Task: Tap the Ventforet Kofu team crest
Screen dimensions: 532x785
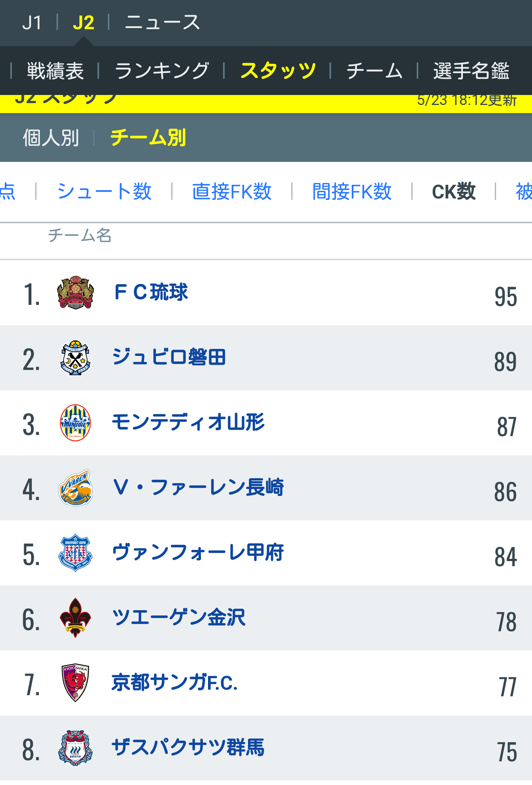Action: [x=75, y=553]
